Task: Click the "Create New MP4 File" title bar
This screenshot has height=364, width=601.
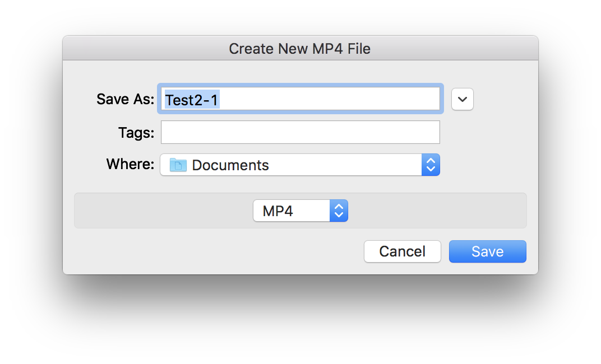Action: [300, 49]
